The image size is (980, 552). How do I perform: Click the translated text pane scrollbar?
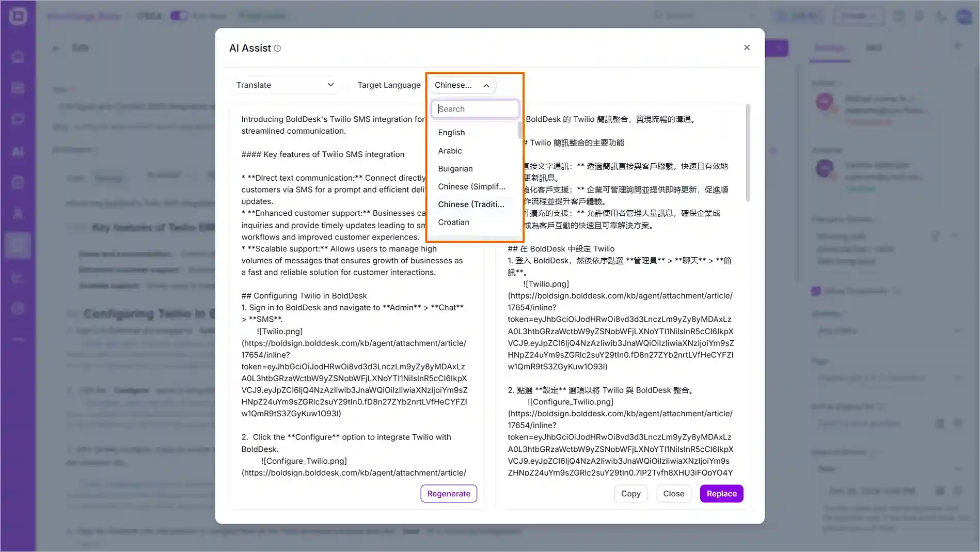click(748, 153)
